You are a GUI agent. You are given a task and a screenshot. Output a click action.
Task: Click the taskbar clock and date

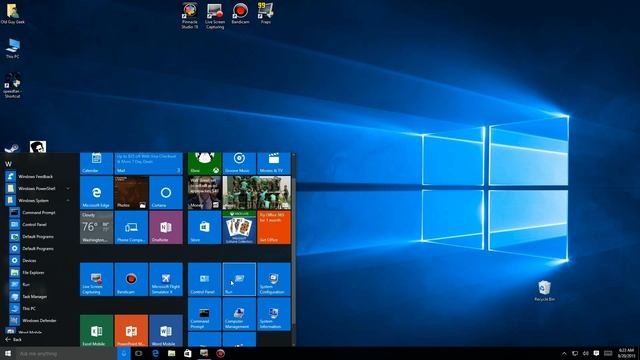click(626, 353)
